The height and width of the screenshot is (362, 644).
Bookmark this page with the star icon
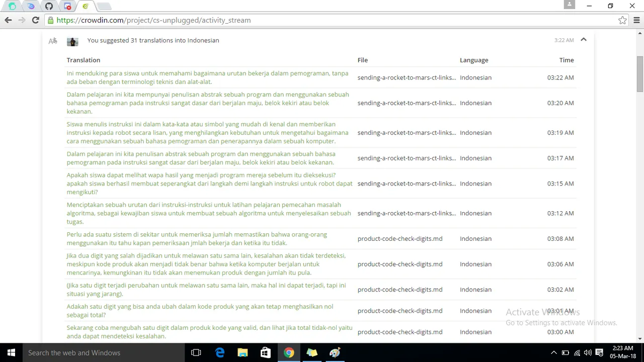pos(622,20)
